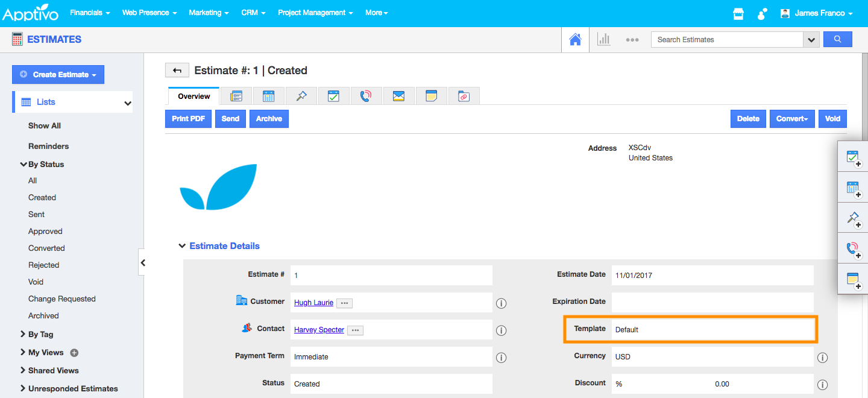Click the Expiration Date field
This screenshot has width=868, height=398.
[x=712, y=303]
